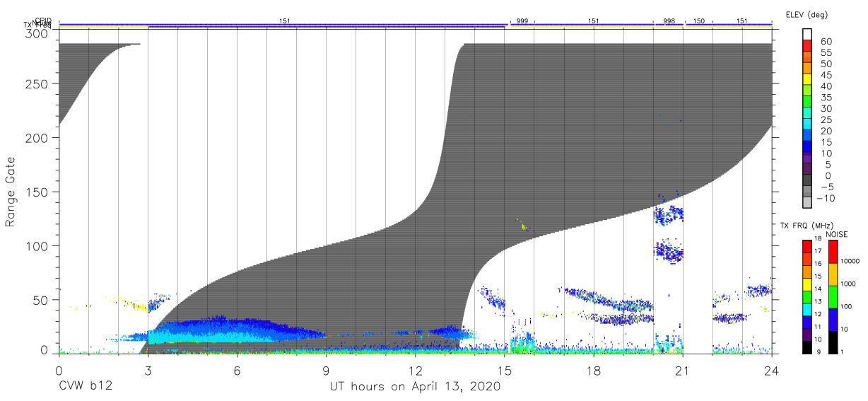Click the '200' y-axis tick label
Viewport: 868px width, 401px height.
tap(38, 138)
